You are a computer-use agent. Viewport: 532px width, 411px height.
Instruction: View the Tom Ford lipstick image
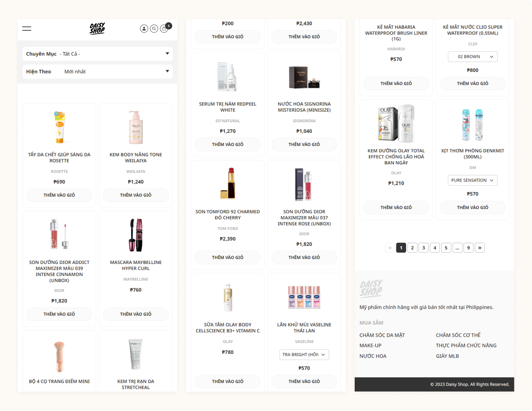[228, 183]
